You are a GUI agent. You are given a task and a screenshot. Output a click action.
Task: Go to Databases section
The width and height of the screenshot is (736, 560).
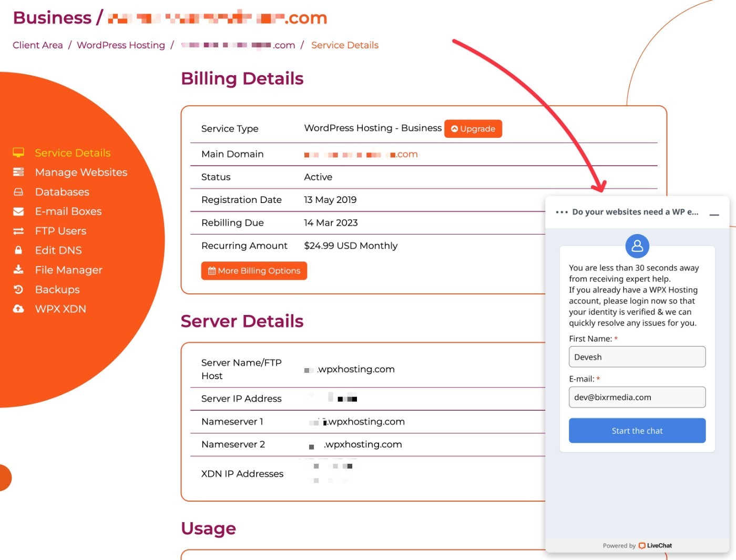point(62,192)
